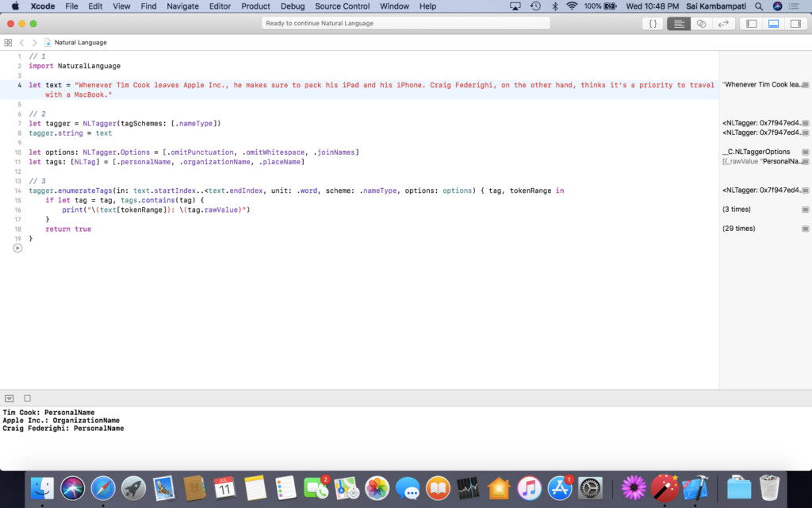Open the Sai Kambampati user menu
Screen dimensions: 812x508
pos(716,6)
